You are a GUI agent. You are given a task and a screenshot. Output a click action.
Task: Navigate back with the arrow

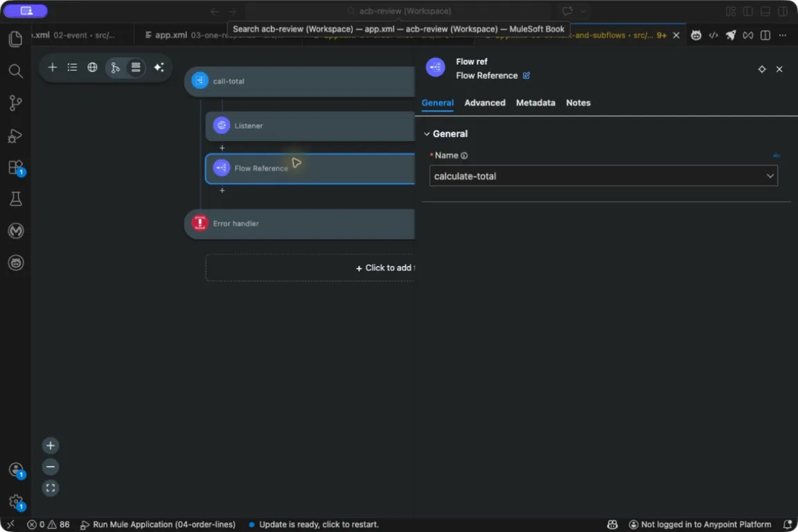214,11
